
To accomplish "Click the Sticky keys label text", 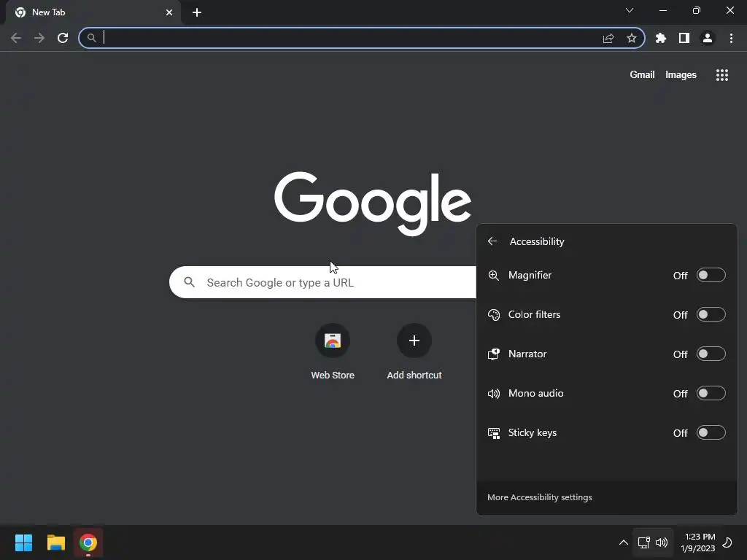I will (532, 433).
